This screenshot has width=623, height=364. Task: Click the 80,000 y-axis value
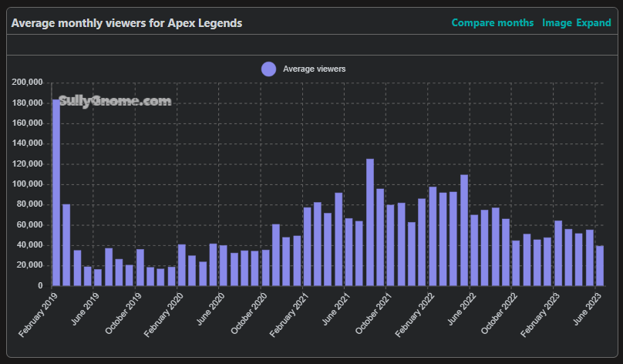(29, 204)
